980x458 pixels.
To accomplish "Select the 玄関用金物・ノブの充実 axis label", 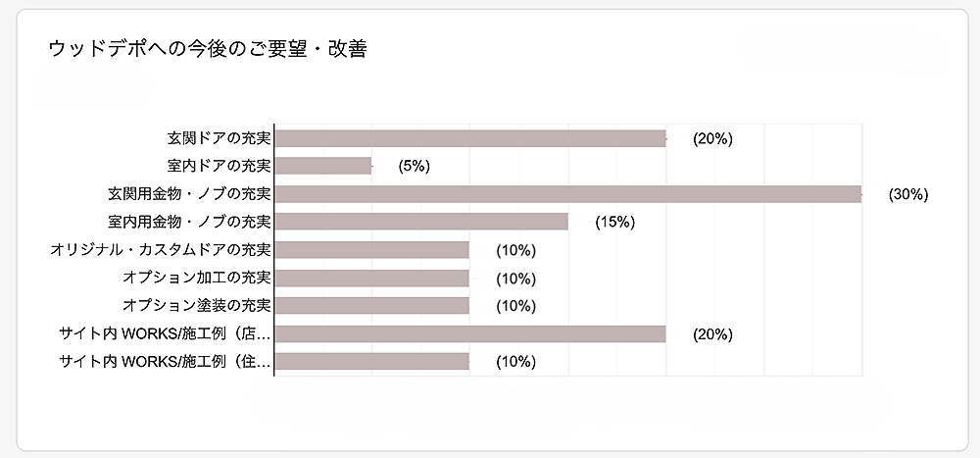I will coord(190,194).
